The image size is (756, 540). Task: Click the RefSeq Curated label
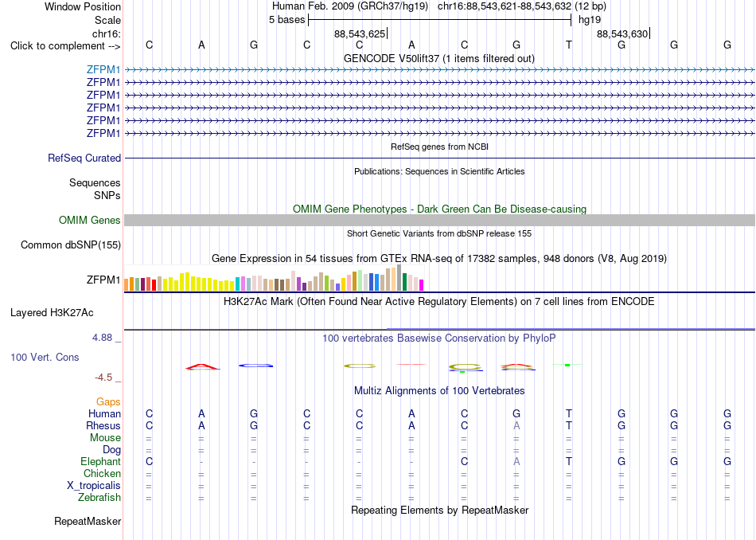click(84, 158)
